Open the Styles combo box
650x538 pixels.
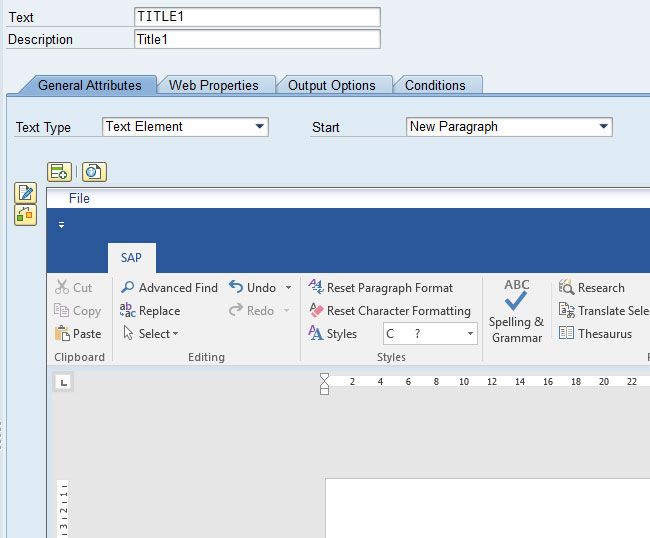[470, 334]
